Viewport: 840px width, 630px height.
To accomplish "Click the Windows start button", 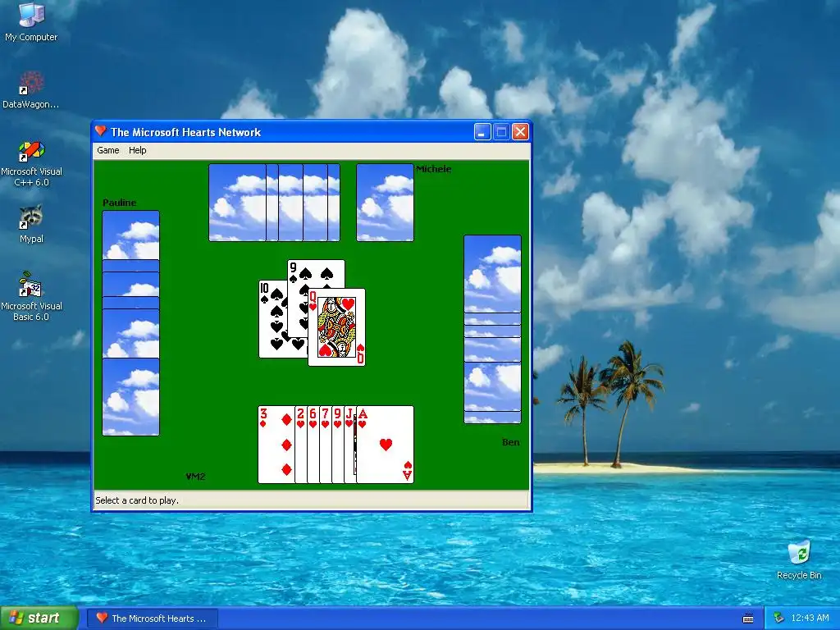I will coord(39,619).
